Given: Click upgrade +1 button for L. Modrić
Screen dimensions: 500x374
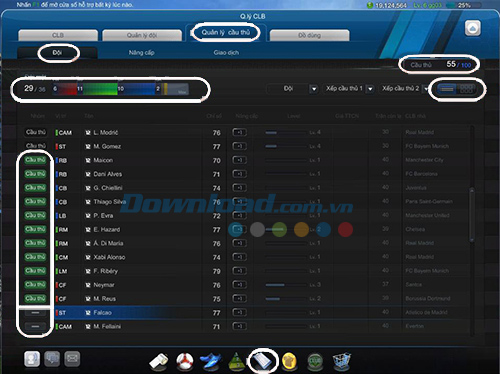Looking at the screenshot, I should click(x=239, y=133).
